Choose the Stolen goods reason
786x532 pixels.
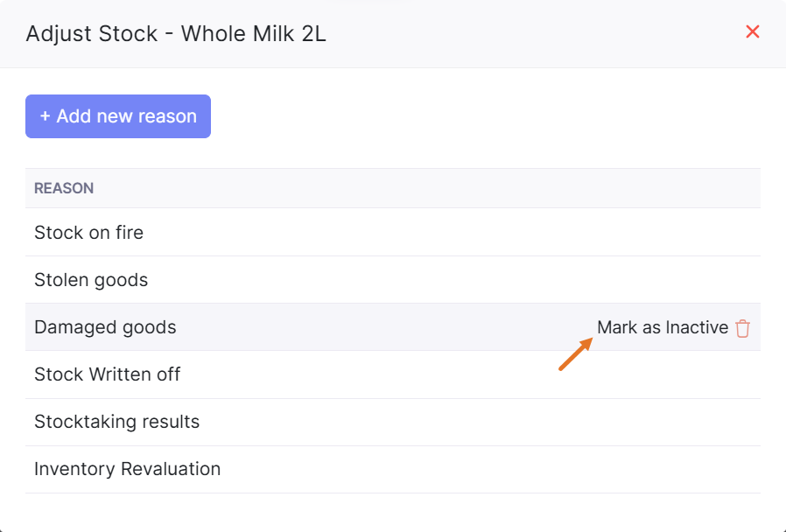(x=91, y=280)
